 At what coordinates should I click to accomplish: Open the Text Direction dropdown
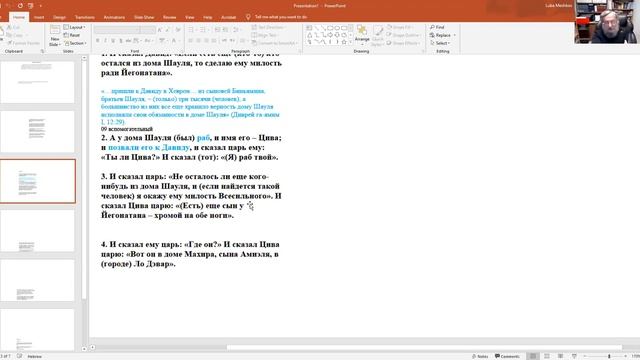(x=269, y=27)
